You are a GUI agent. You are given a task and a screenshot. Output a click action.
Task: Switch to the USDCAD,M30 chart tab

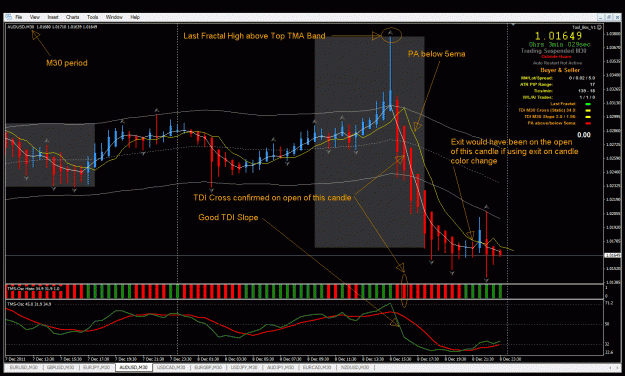(x=171, y=367)
